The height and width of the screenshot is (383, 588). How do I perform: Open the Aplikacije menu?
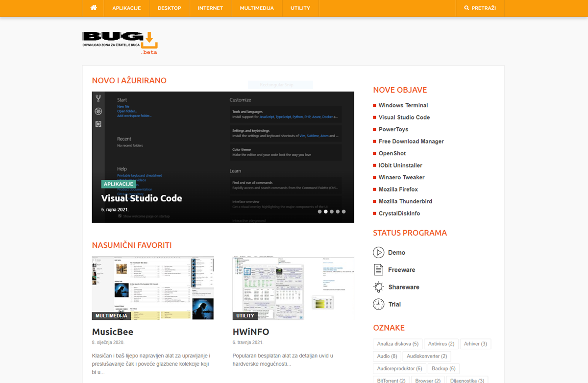(126, 8)
